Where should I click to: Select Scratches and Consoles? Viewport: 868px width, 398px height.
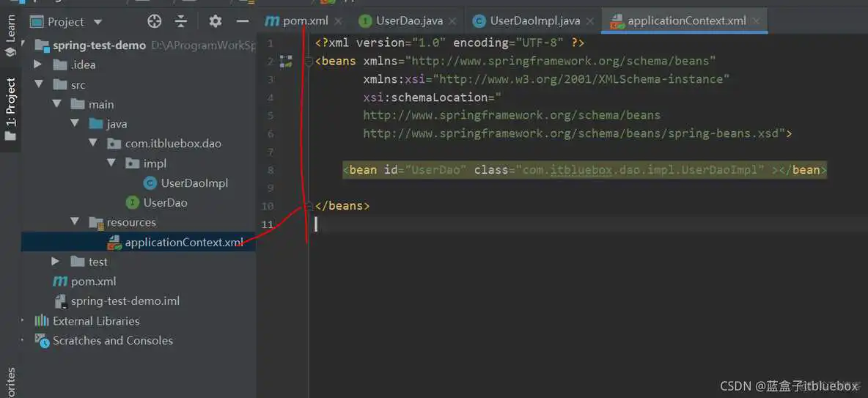tap(112, 340)
